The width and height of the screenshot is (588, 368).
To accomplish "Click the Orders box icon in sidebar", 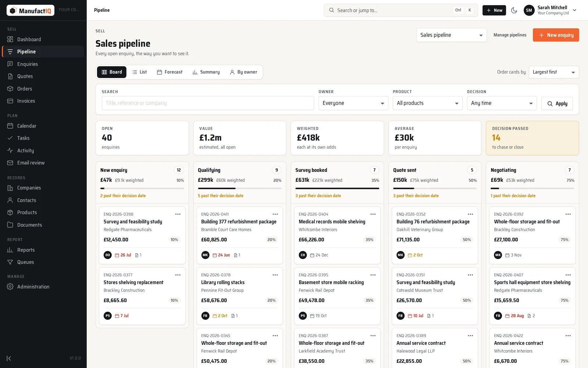I will 10,89.
